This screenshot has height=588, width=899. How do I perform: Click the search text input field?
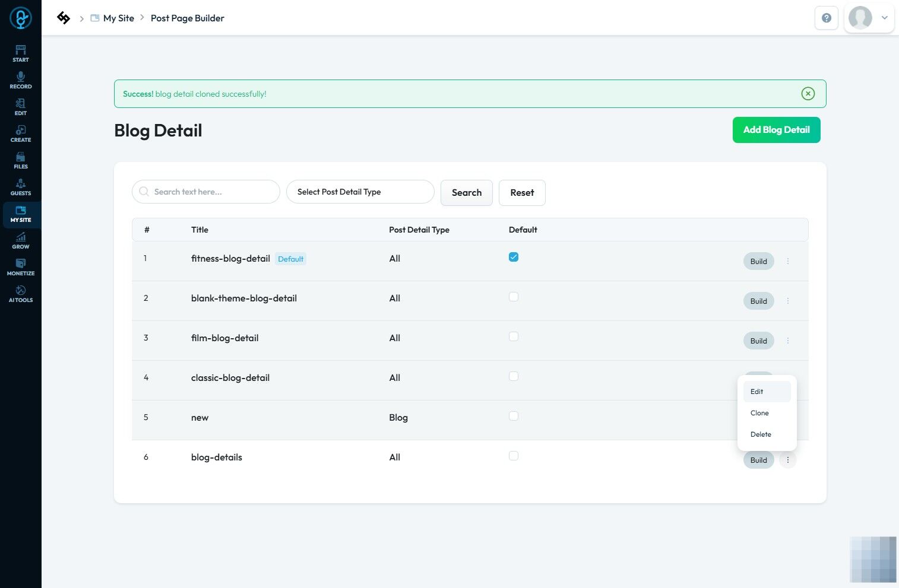pyautogui.click(x=206, y=192)
